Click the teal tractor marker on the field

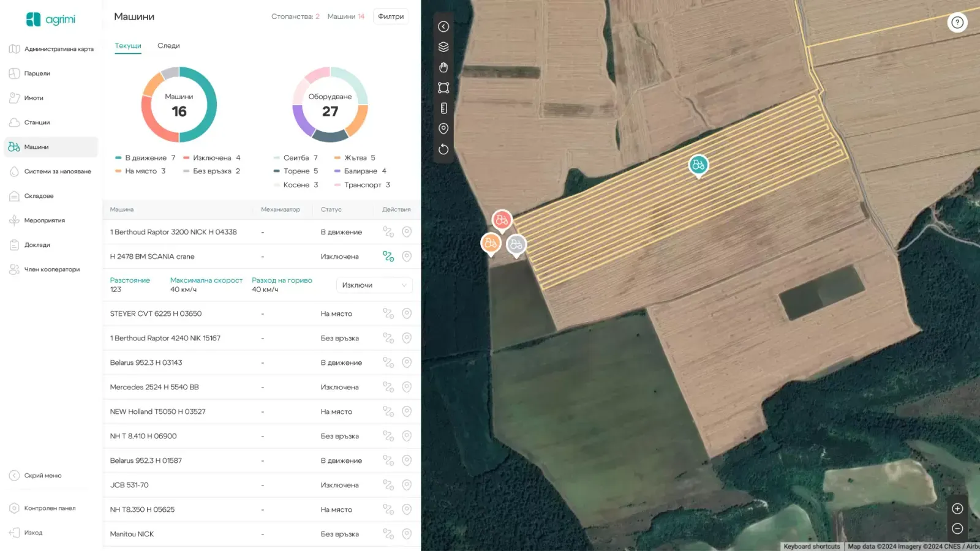tap(698, 165)
